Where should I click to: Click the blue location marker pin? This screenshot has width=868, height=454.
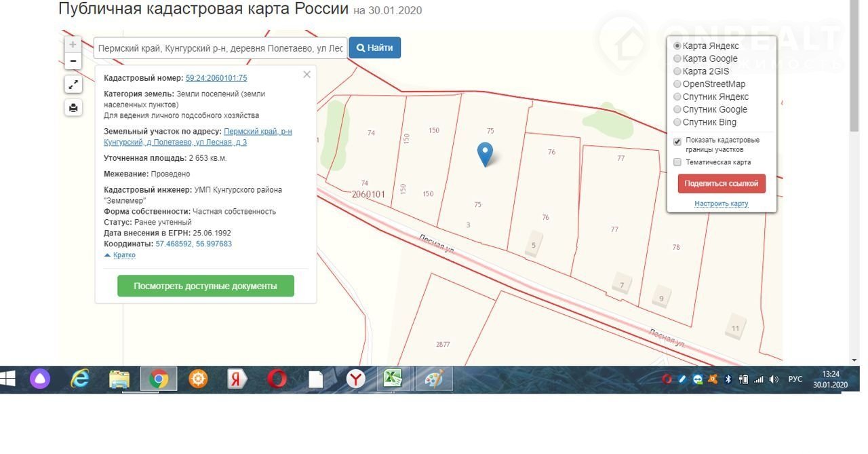click(x=485, y=154)
